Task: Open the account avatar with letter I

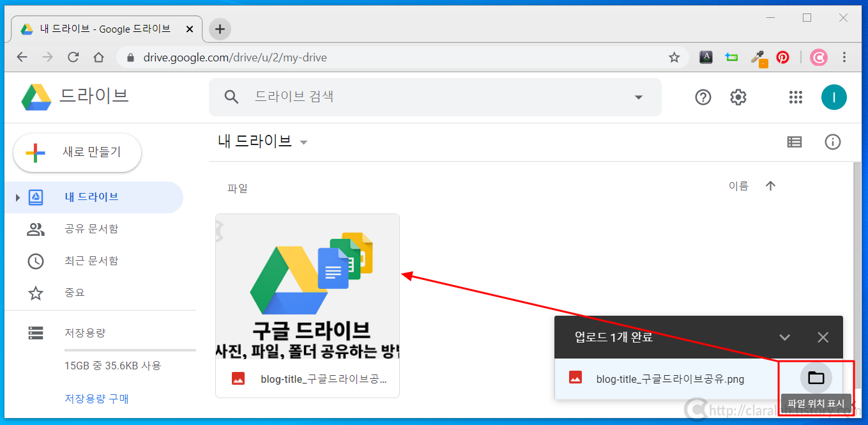Action: pyautogui.click(x=834, y=97)
